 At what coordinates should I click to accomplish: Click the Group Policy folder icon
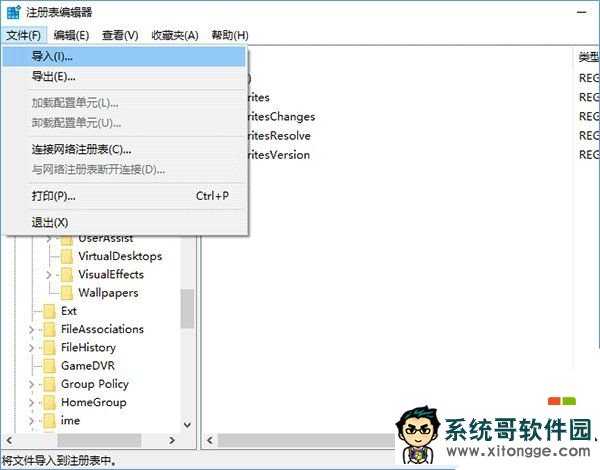point(50,385)
